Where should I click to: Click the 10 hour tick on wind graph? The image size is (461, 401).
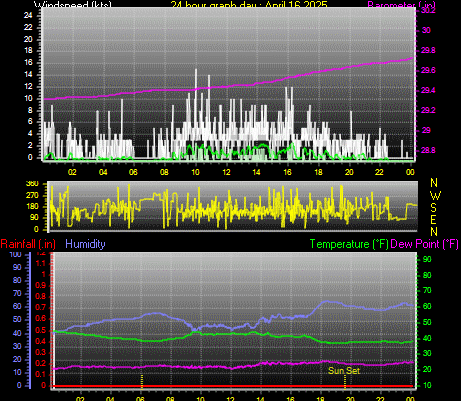[195, 172]
